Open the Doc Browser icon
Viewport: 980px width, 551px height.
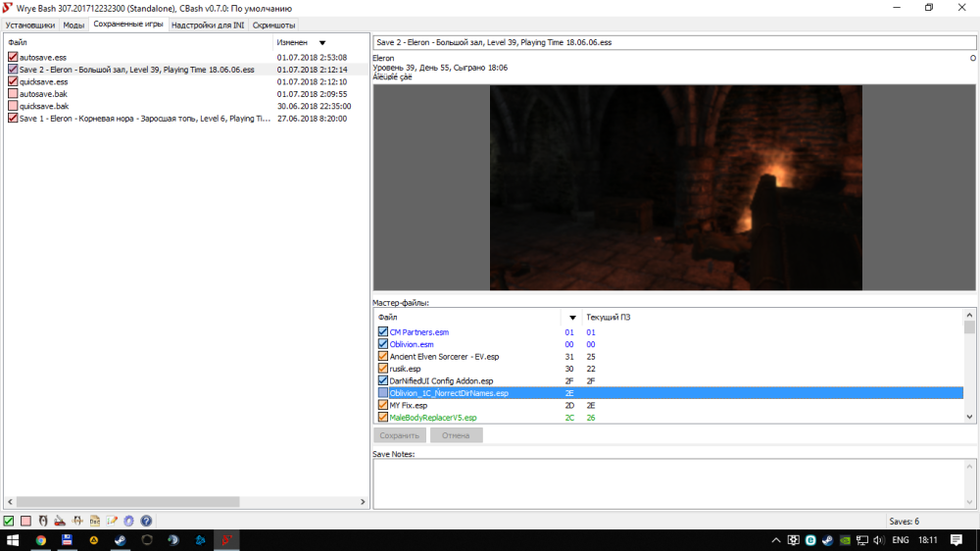[94, 521]
